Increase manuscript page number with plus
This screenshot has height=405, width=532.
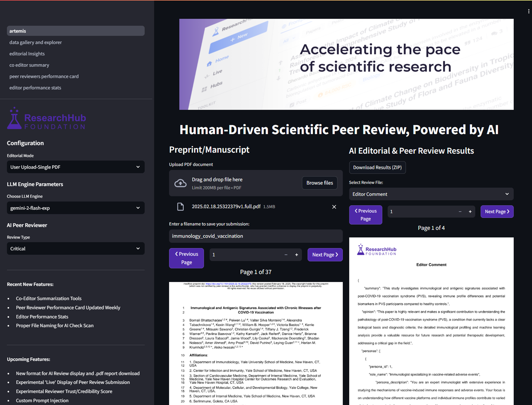[x=296, y=255]
